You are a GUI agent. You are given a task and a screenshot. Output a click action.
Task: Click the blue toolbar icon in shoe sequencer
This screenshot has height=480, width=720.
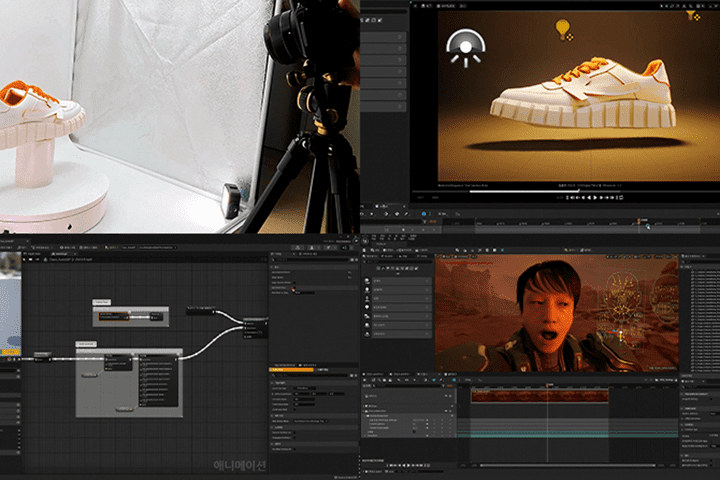point(423,214)
